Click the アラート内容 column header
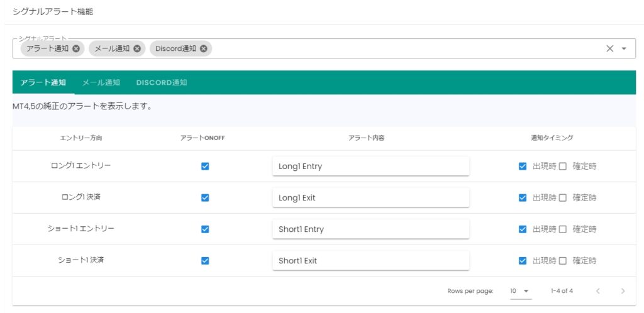The width and height of the screenshot is (644, 313). coord(367,138)
